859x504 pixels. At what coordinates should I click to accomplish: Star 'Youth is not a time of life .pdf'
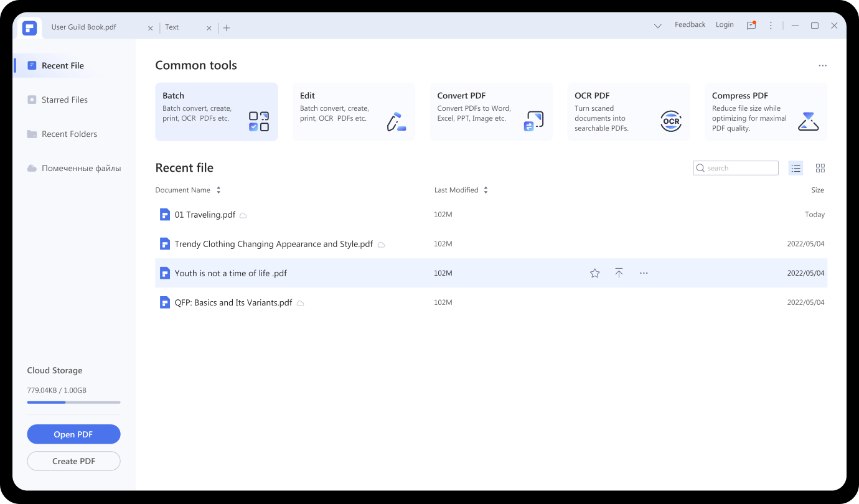[594, 273]
